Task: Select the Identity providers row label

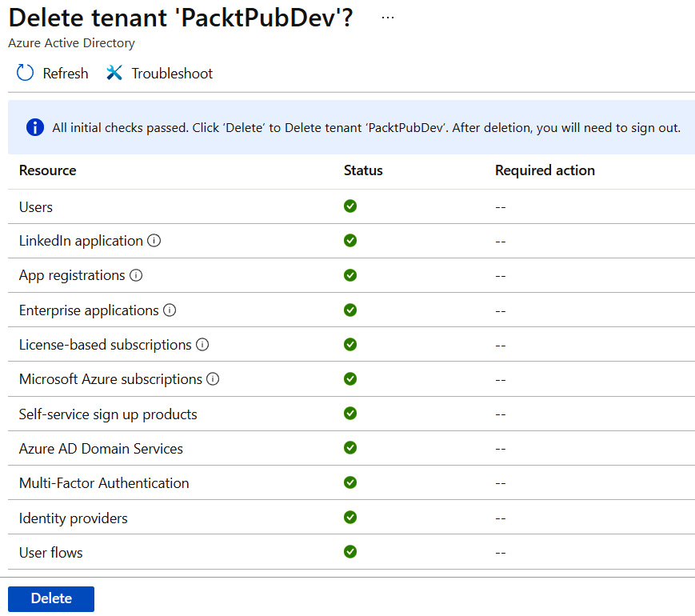Action: [74, 518]
